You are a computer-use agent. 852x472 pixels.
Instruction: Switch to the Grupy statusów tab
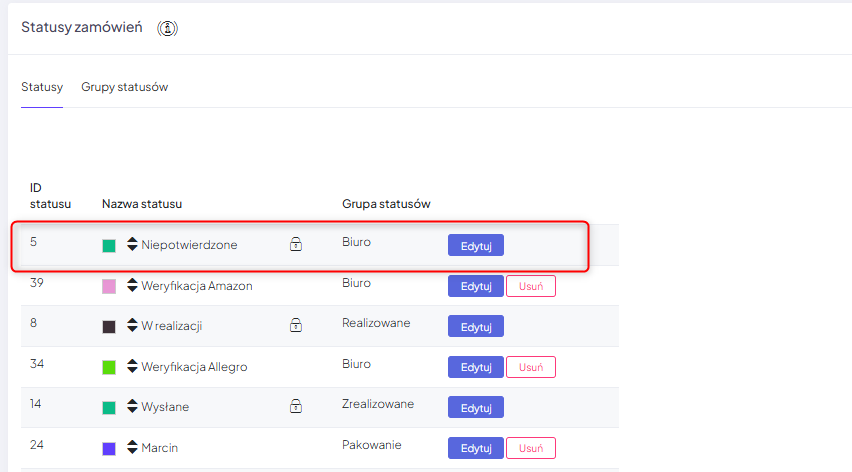125,87
